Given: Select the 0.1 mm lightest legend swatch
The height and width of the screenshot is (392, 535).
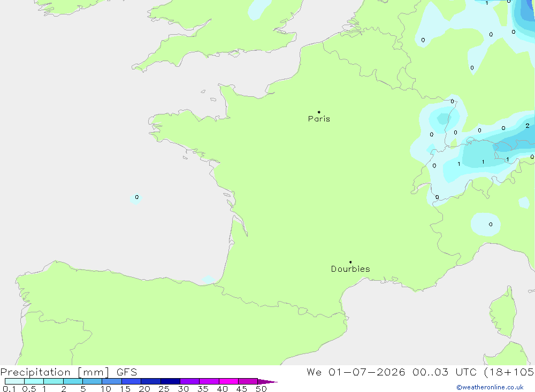Looking at the screenshot, I should pyautogui.click(x=14, y=381).
